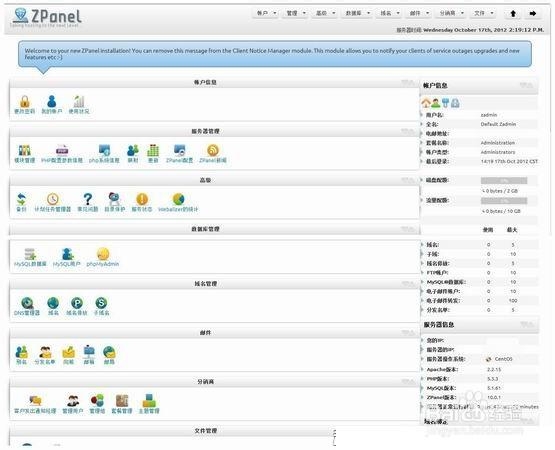Screen dimensions: 555x450
Task: Open the mail forwarders envelope icon
Action: tap(68, 352)
